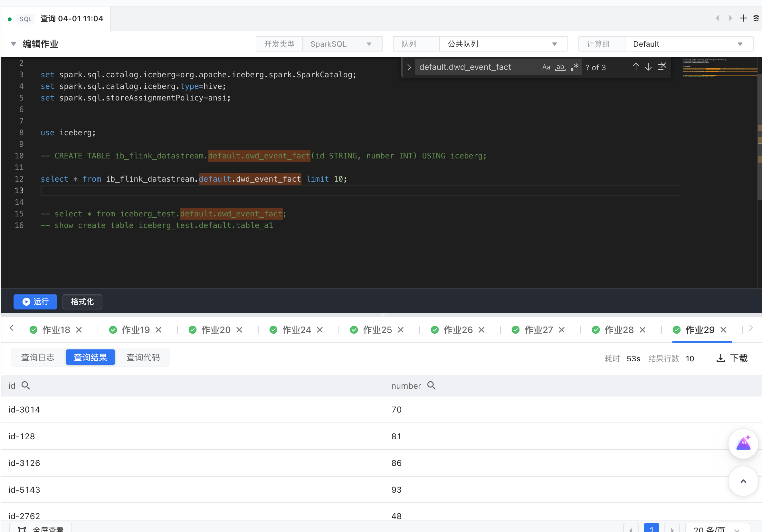Add a new query tab with plus icon

tap(743, 18)
